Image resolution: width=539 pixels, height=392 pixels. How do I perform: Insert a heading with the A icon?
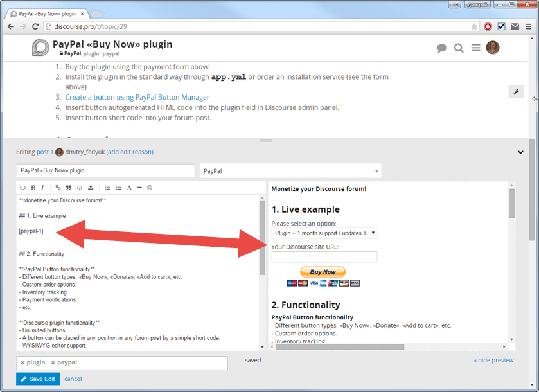[x=129, y=188]
